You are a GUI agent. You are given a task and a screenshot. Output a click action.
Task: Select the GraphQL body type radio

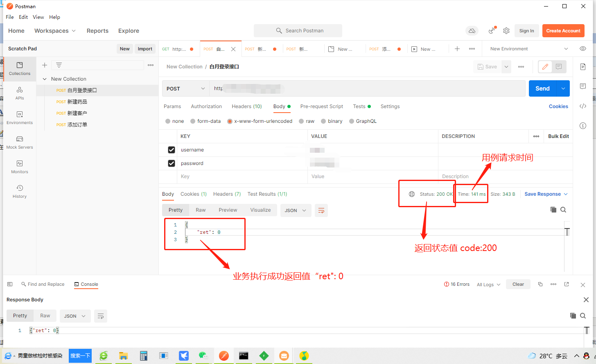[x=352, y=121]
